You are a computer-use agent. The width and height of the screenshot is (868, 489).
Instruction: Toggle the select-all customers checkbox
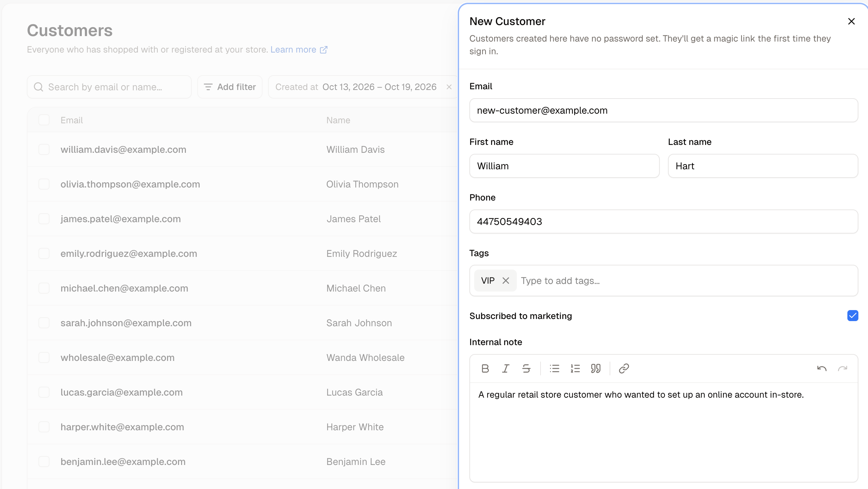(x=44, y=120)
